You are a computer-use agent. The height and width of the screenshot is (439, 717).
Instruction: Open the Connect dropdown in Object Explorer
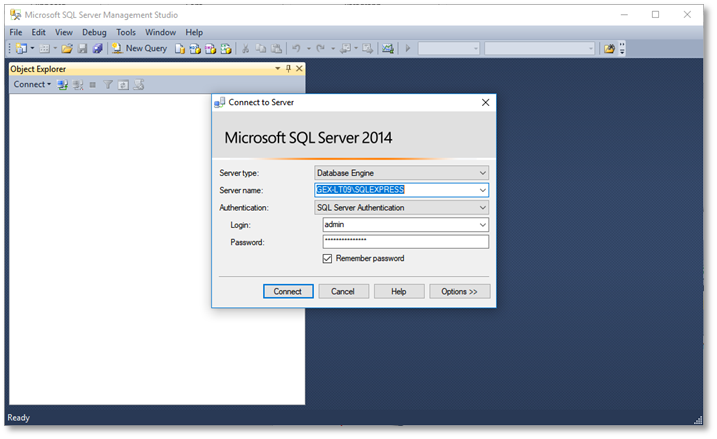32,85
